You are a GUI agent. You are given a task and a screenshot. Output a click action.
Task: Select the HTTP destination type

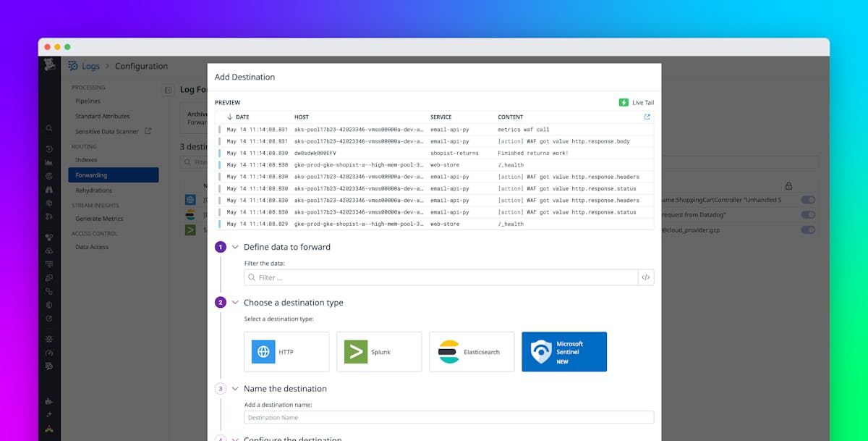(286, 351)
